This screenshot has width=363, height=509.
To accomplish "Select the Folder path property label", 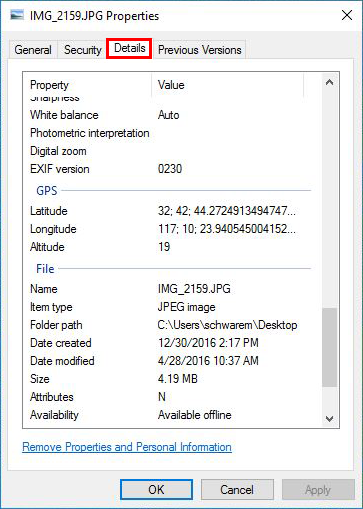I will tap(56, 325).
